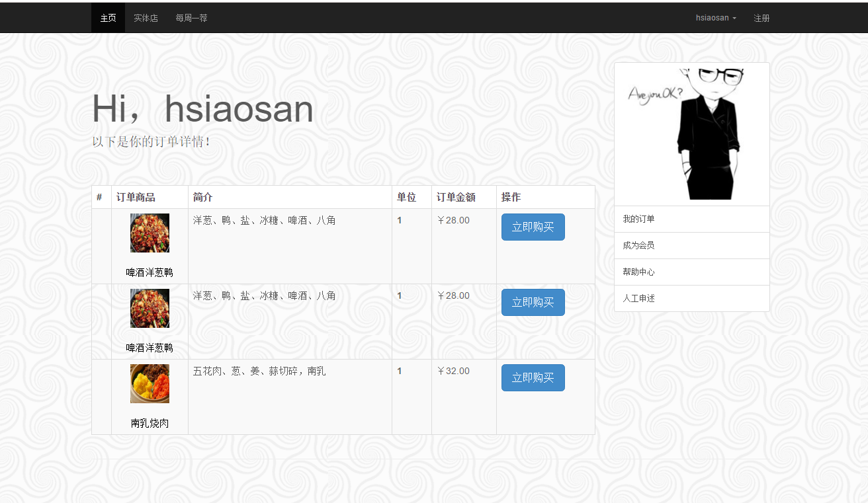Click the 以下是你的订单详情 subtitle
This screenshot has width=868, height=503.
(151, 141)
